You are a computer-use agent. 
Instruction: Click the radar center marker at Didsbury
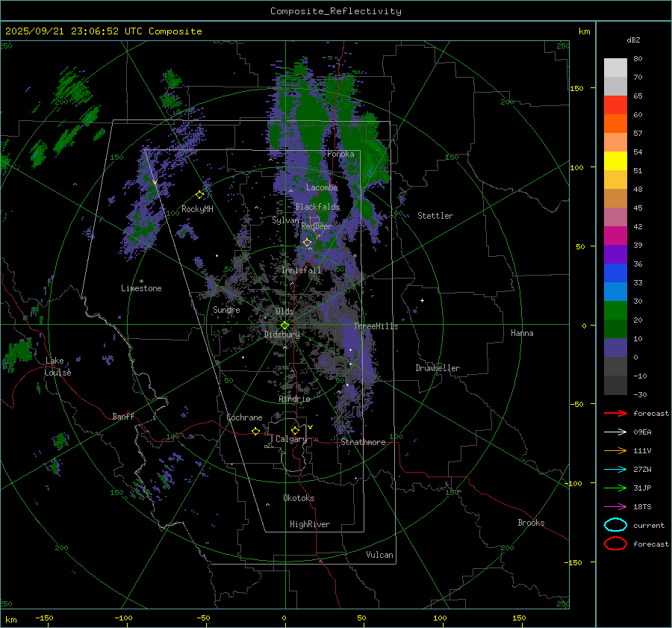point(284,325)
